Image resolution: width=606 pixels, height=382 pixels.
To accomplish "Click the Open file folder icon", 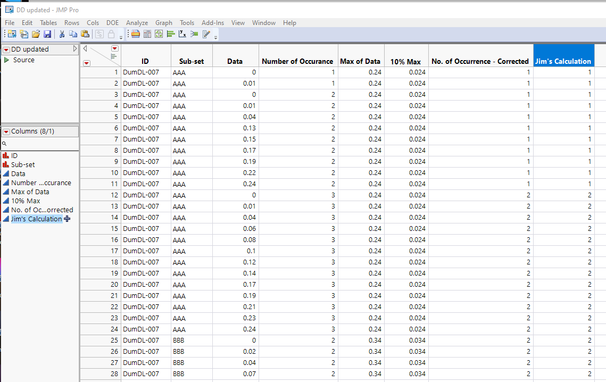I will coord(36,34).
